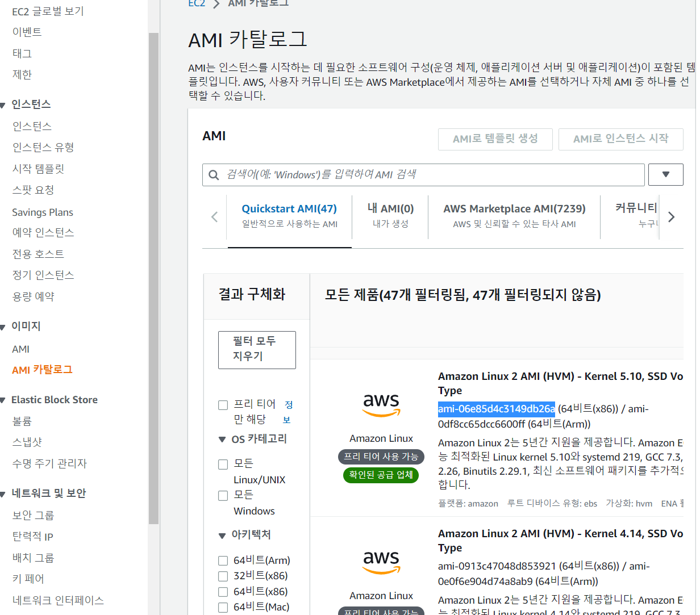
Task: Open 인스턴스 list link in sidebar
Action: tap(32, 126)
